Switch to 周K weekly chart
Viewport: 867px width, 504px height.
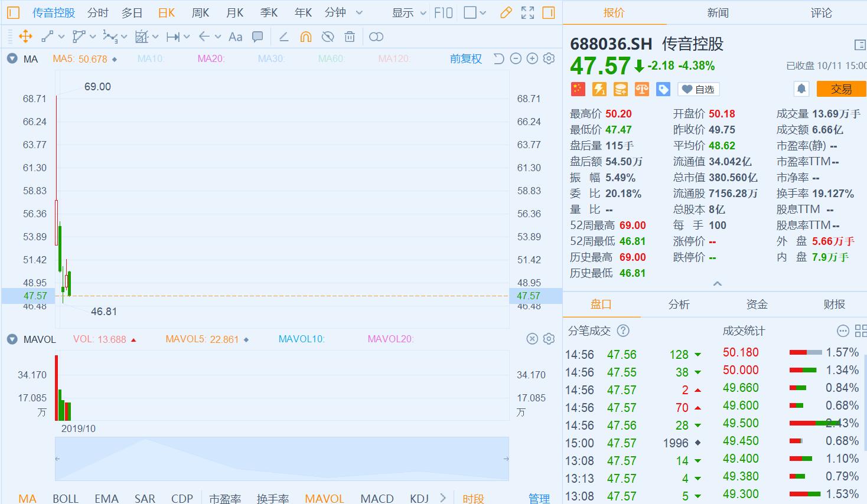(201, 12)
